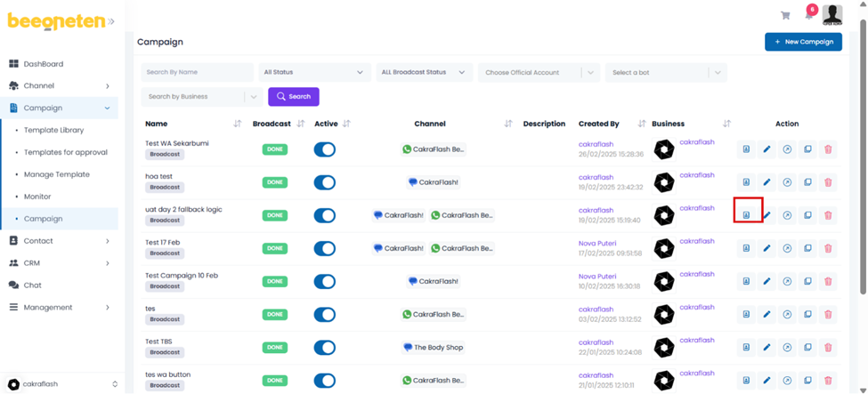Screen dimensions: 868x394
Task: Click the shopping cart icon in header
Action: coord(785,15)
